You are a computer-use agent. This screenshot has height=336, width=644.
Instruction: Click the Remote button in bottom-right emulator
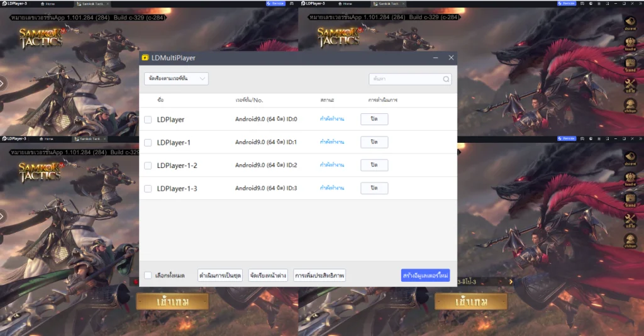[567, 138]
